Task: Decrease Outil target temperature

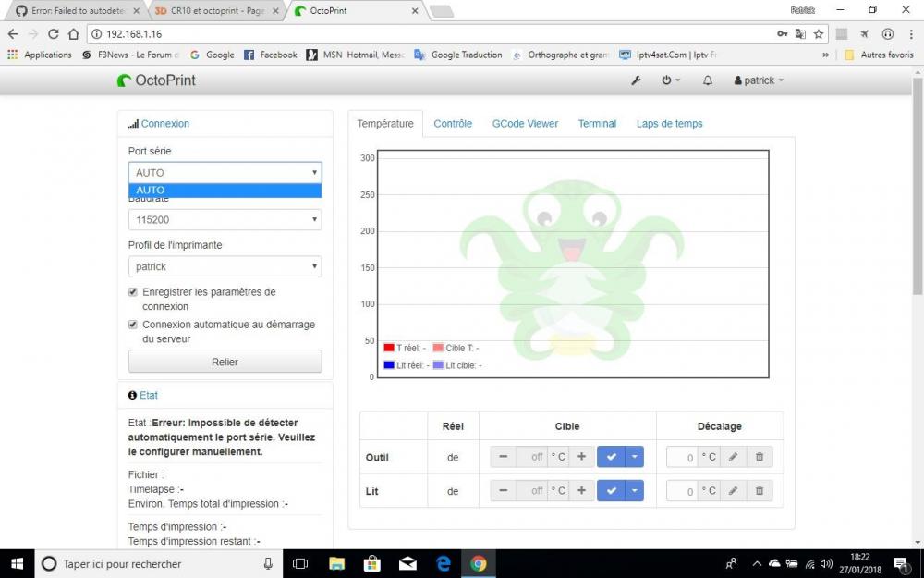Action: 503,457
